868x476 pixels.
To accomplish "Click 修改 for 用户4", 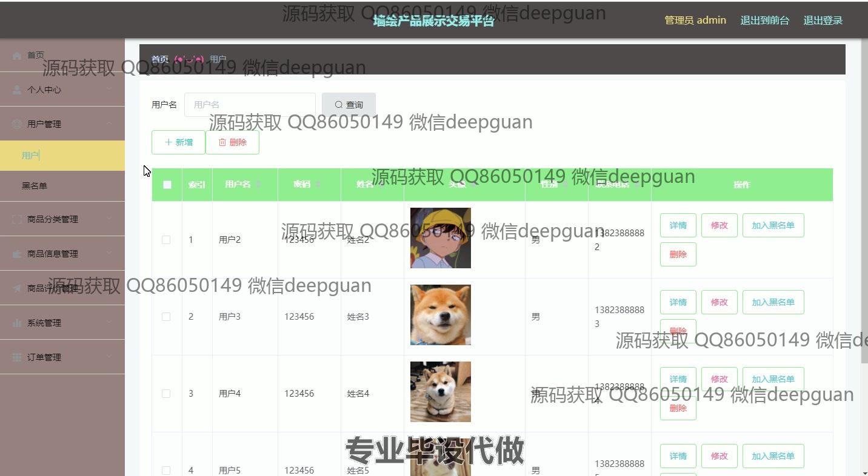I will [719, 379].
